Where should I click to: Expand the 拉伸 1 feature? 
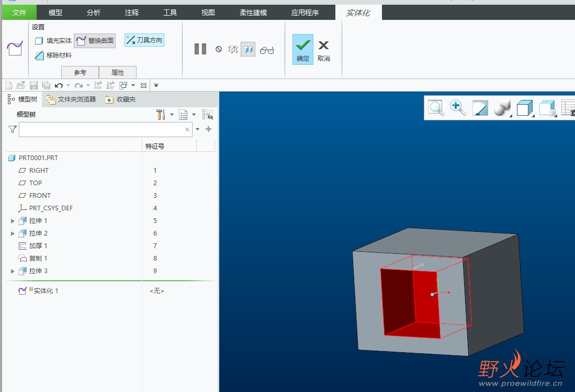click(x=13, y=221)
